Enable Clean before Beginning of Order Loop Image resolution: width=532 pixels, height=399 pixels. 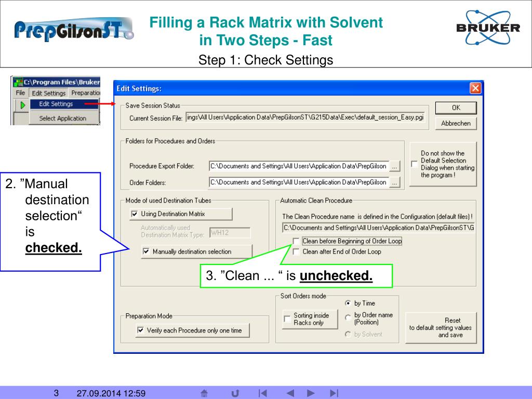(296, 241)
